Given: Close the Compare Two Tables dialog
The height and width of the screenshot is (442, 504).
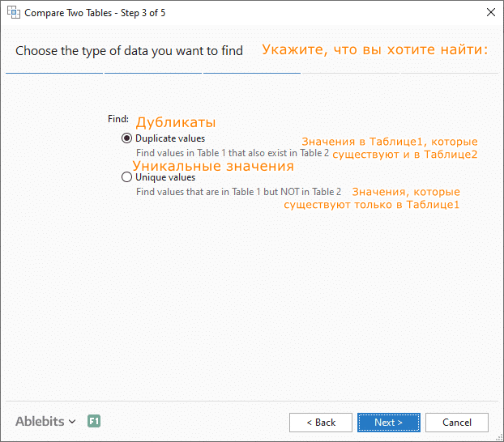Looking at the screenshot, I should click(x=490, y=13).
